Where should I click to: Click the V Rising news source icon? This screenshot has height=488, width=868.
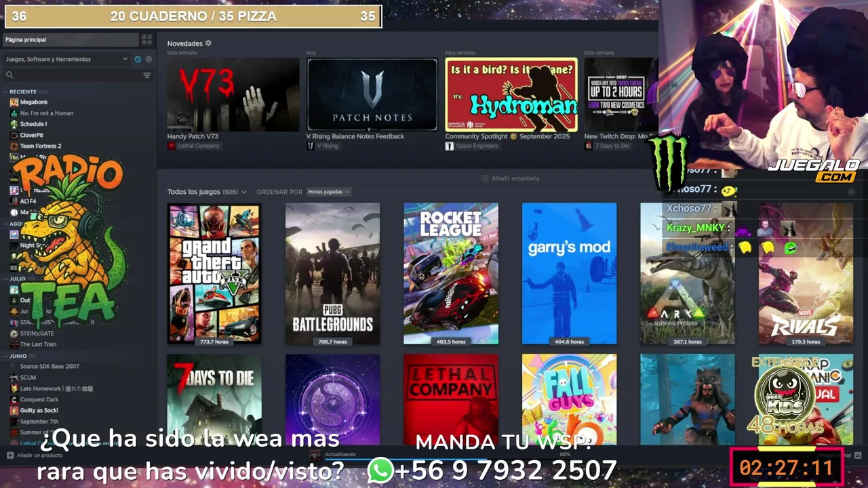[x=311, y=146]
